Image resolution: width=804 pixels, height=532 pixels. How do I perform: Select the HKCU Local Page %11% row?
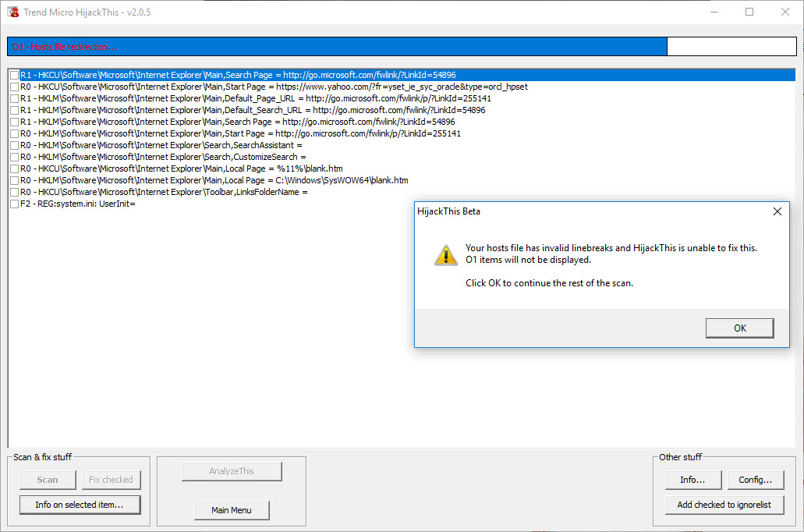182,168
